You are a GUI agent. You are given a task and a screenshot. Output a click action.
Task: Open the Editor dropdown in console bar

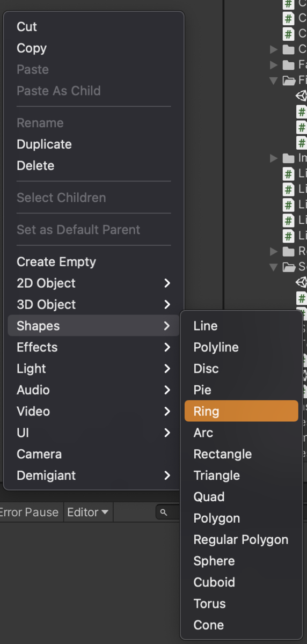(87, 513)
